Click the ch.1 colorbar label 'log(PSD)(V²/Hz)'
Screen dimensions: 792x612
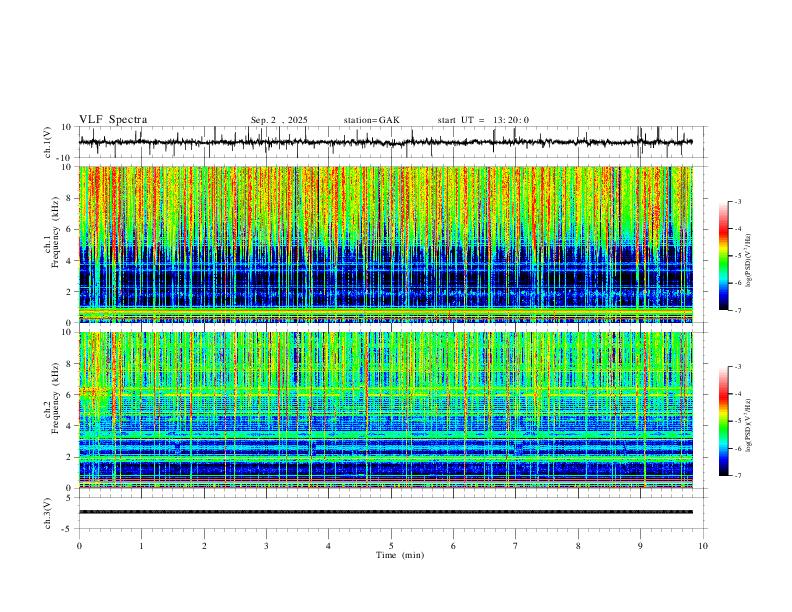point(749,261)
